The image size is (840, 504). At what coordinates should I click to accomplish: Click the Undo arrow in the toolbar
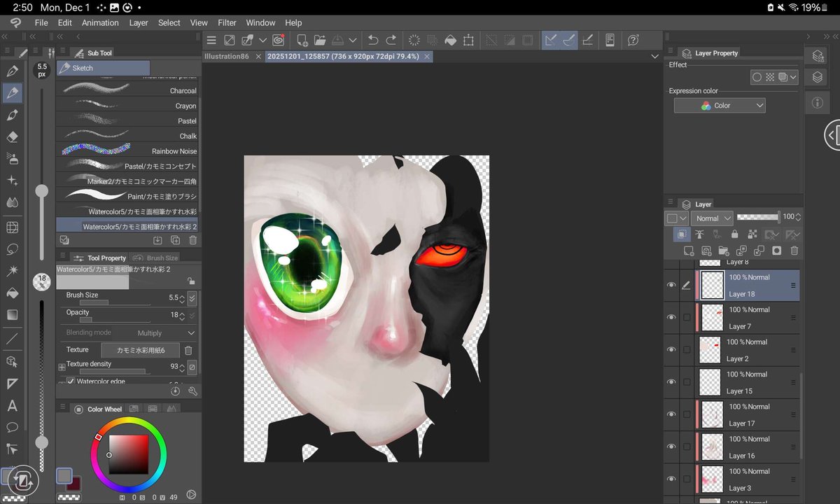373,40
